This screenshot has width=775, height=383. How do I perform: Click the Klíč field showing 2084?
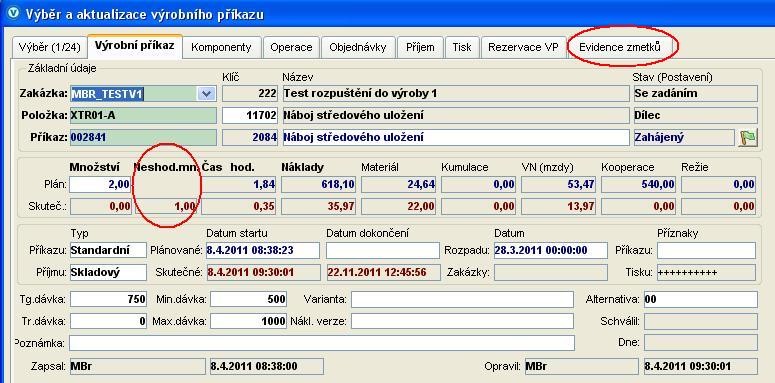250,137
